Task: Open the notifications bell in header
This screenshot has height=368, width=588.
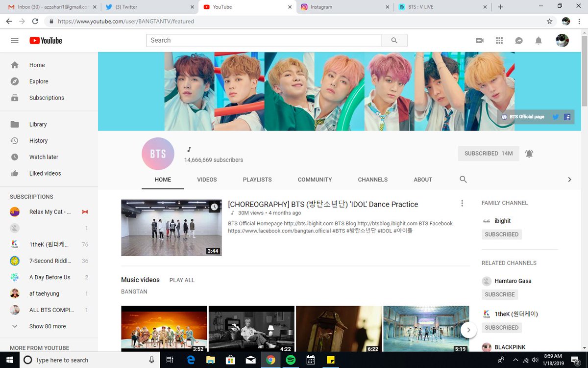Action: pos(539,41)
